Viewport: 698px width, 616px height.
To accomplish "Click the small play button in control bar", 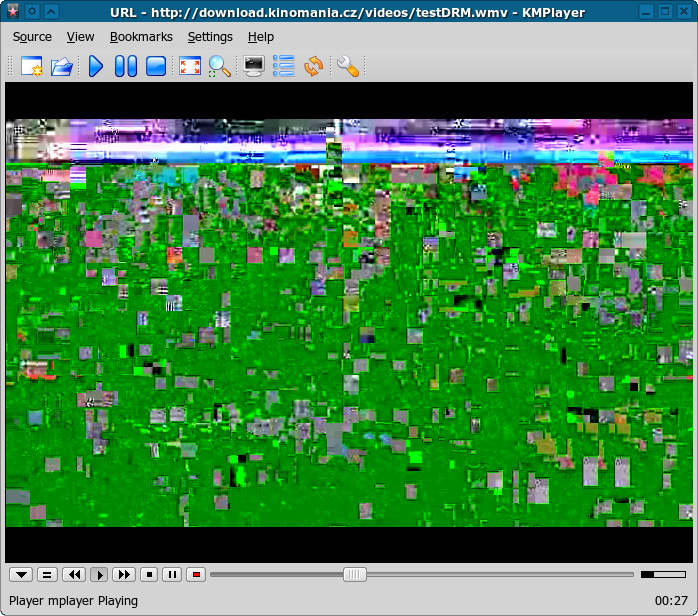I will point(99,575).
